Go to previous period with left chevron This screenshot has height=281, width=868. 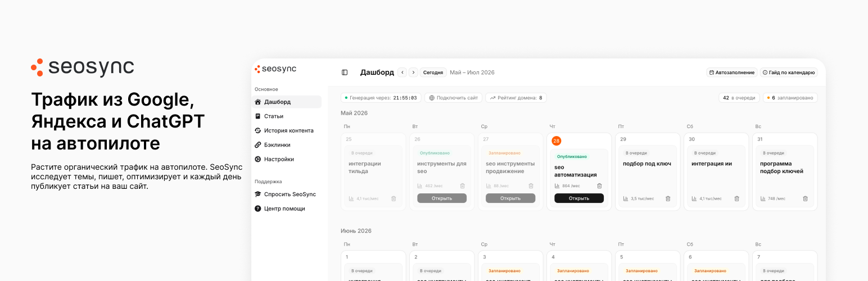(402, 72)
